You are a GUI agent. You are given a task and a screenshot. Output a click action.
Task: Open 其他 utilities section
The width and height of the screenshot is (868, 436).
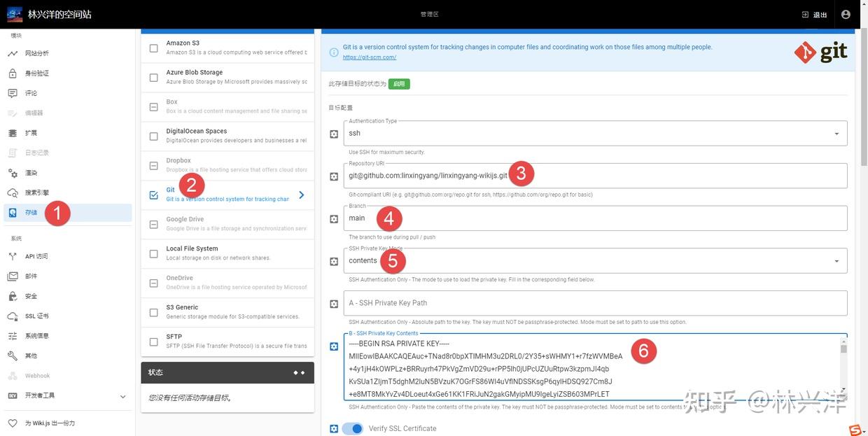coord(67,356)
